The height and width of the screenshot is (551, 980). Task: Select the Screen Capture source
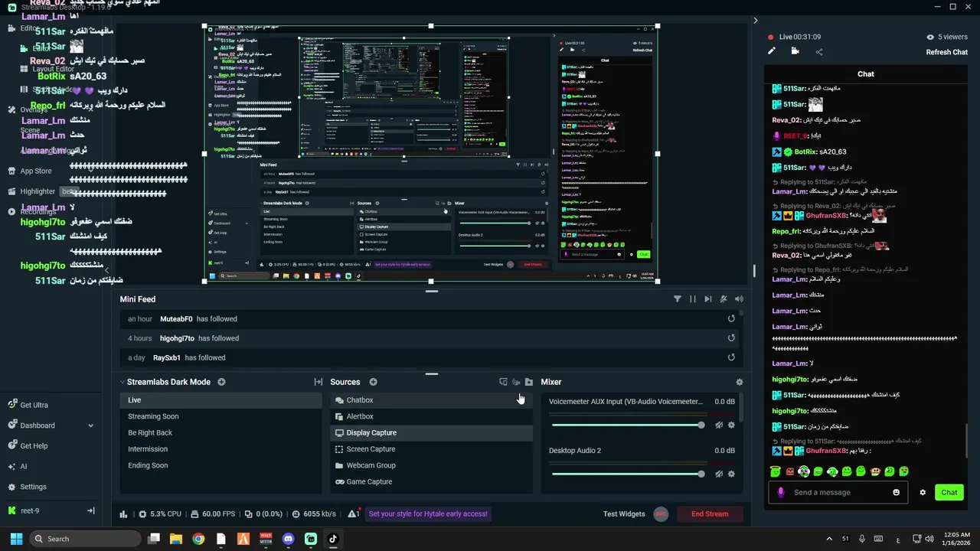click(x=432, y=449)
